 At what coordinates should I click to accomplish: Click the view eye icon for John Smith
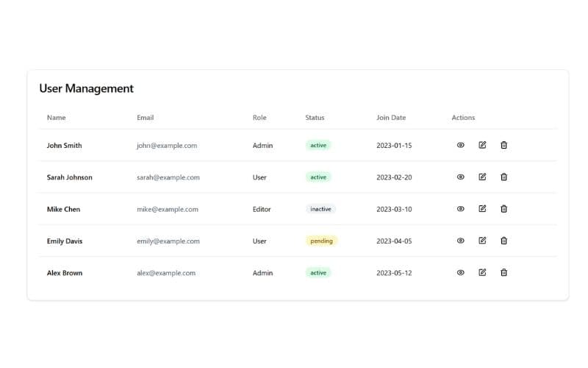(x=461, y=145)
